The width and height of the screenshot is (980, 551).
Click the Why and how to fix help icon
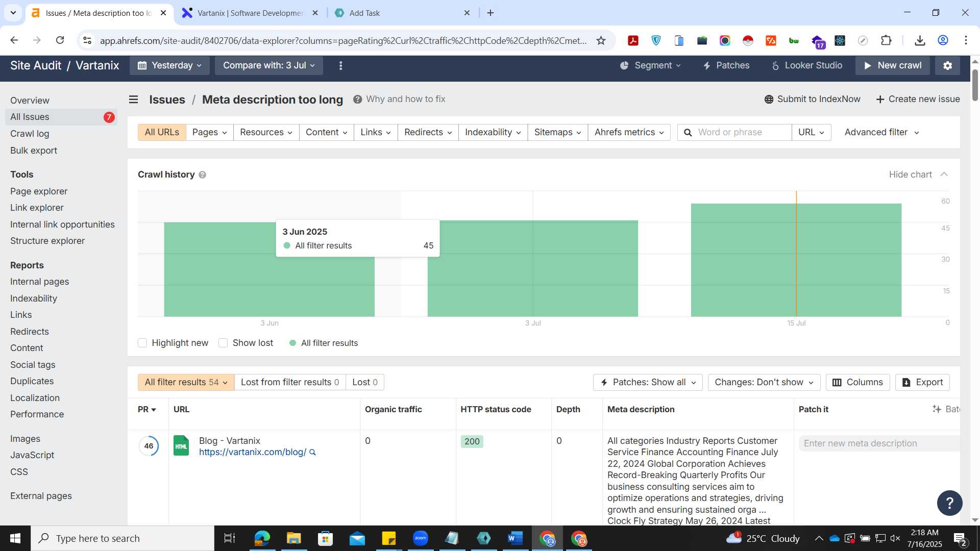pos(358,99)
